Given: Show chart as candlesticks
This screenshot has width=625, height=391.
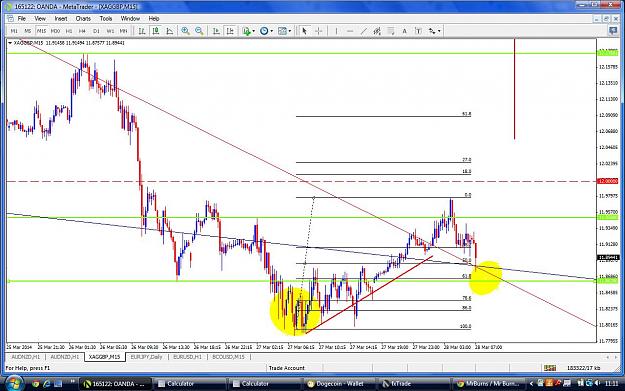Looking at the screenshot, I should tap(156, 31).
